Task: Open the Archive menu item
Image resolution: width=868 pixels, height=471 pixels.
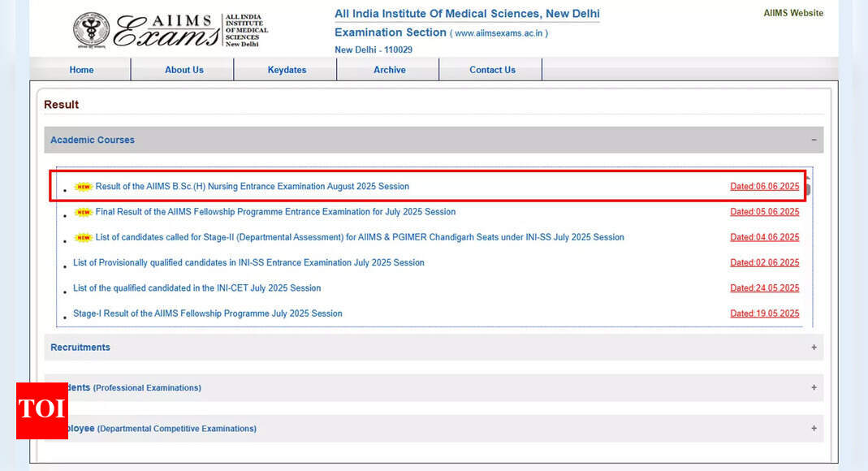Action: point(390,70)
